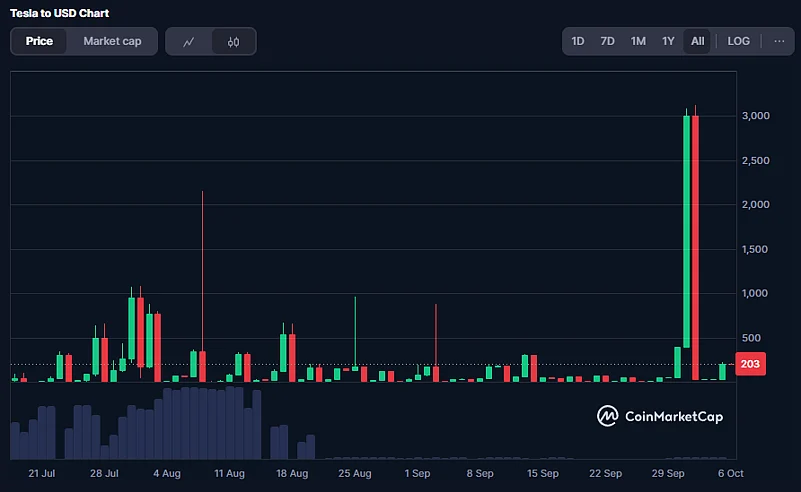Switch to the line chart view icon
Screen dimensions: 801x492
point(188,41)
